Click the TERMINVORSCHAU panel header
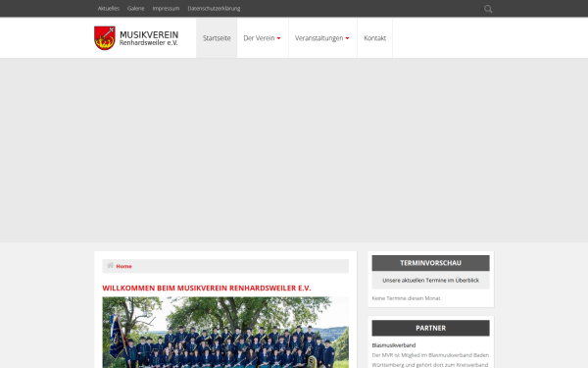The height and width of the screenshot is (368, 588). coord(430,263)
